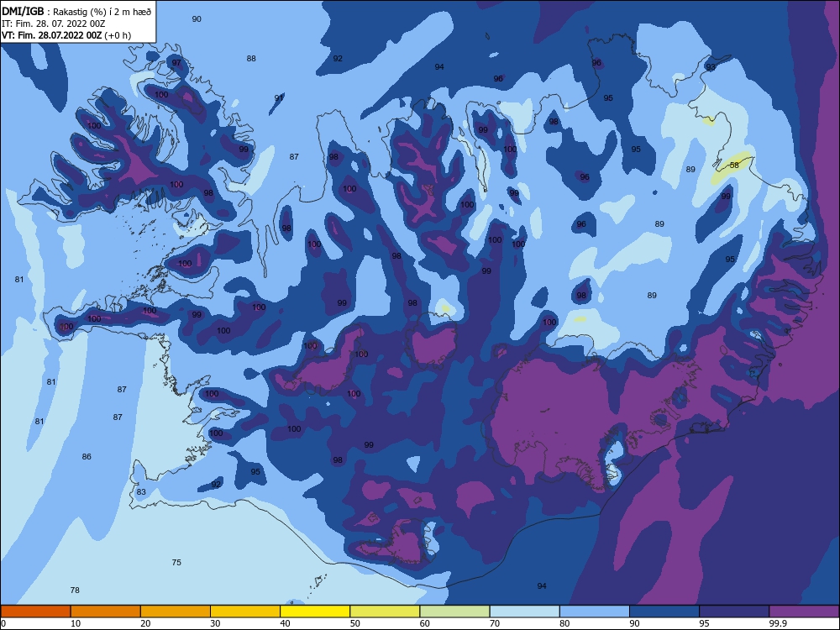Click the legend tick label 20
This screenshot has width=840, height=630.
(x=145, y=623)
